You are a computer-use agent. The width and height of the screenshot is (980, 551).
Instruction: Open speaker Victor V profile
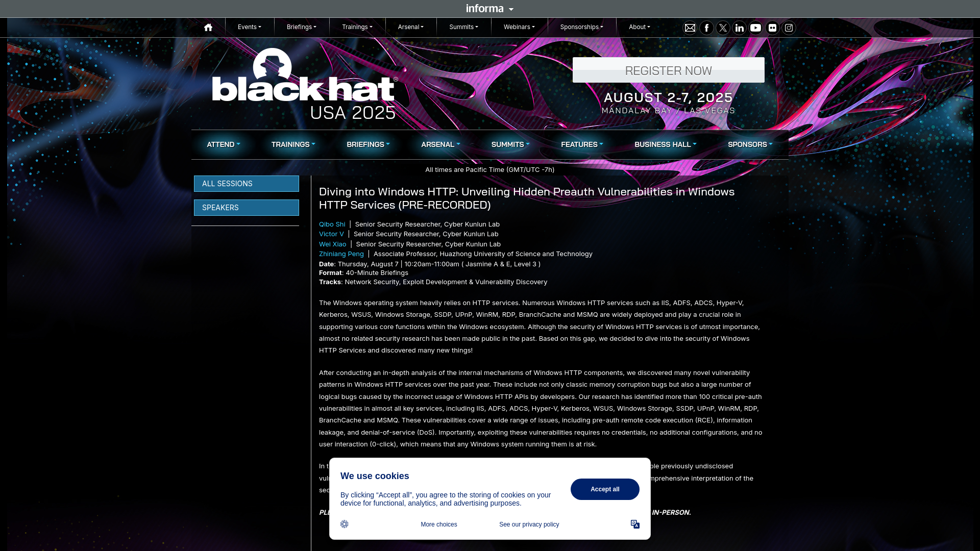coord(332,234)
